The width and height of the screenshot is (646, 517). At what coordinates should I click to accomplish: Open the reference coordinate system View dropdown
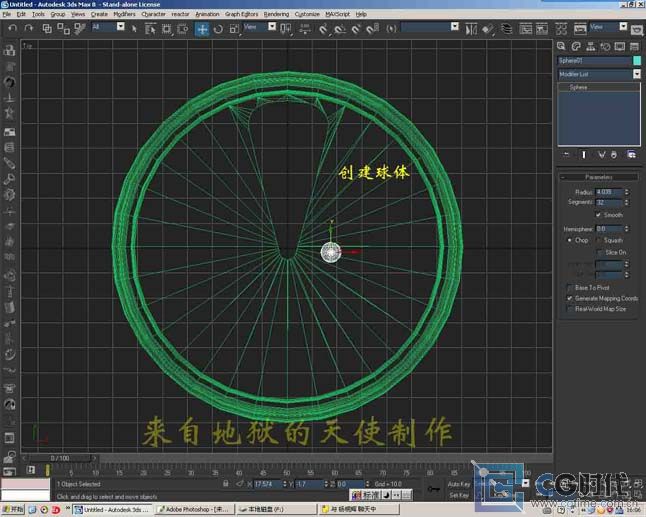pos(272,26)
